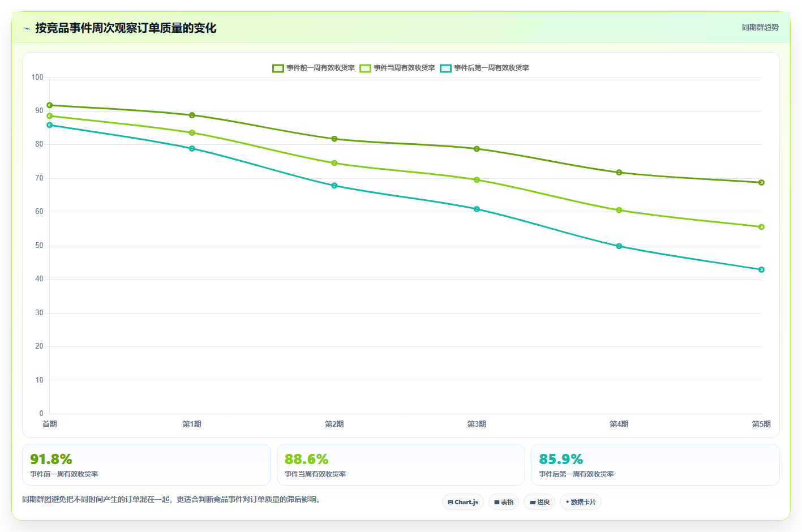Click 事件前一周有效收货率 label under 91.8%
802x532 pixels.
tap(64, 474)
